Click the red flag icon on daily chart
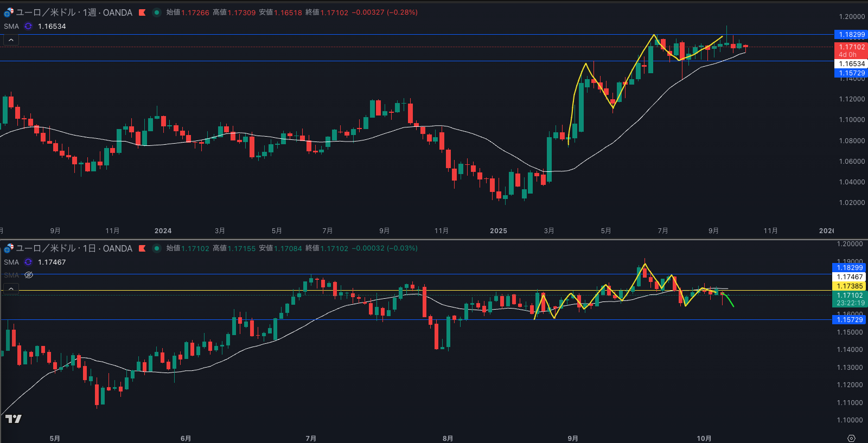Viewport: 868px width, 443px height. [142, 248]
